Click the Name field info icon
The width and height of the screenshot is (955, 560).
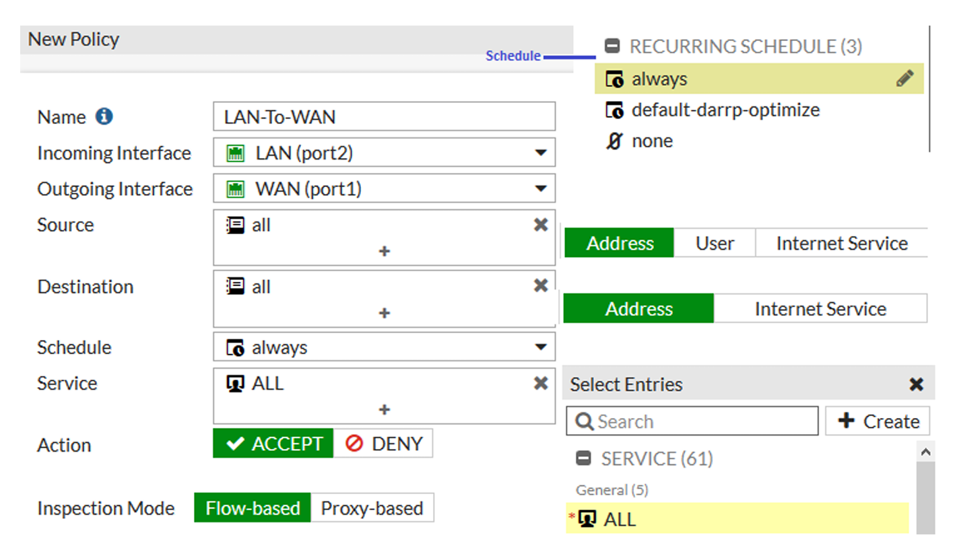[x=103, y=116]
